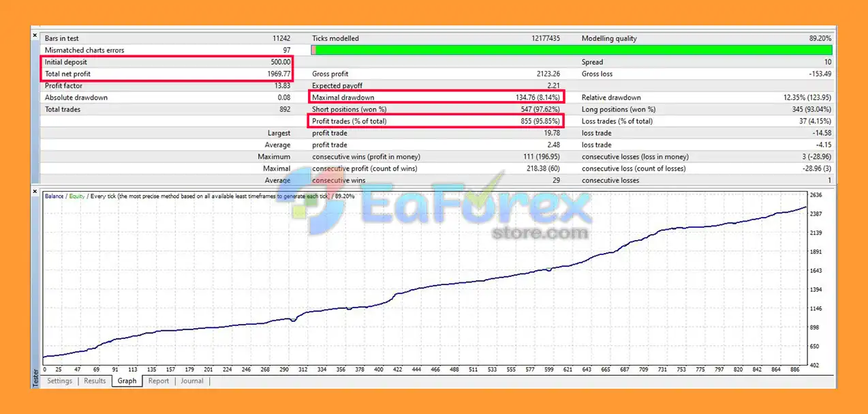Click the Total trades value 892

pyautogui.click(x=283, y=109)
